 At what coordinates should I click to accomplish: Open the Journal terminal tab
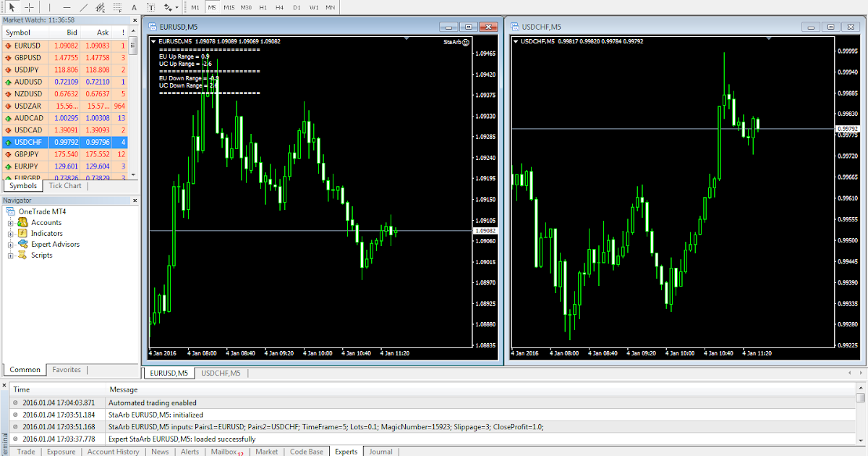pyautogui.click(x=380, y=452)
